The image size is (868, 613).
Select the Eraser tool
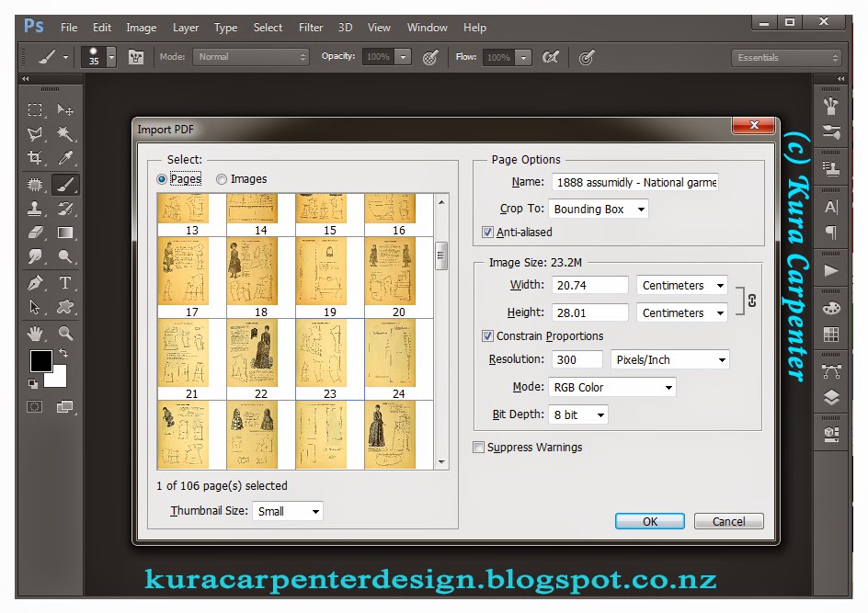pos(35,233)
